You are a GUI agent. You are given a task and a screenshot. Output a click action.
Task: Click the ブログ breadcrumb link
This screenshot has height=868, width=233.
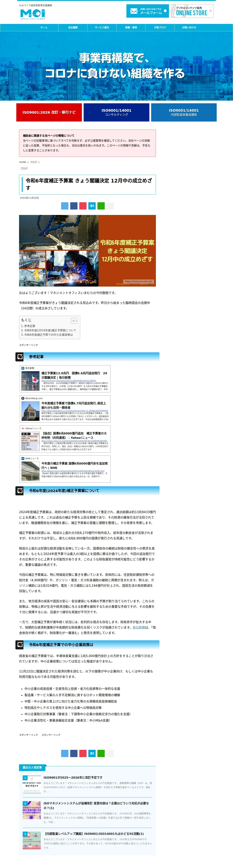(x=33, y=162)
